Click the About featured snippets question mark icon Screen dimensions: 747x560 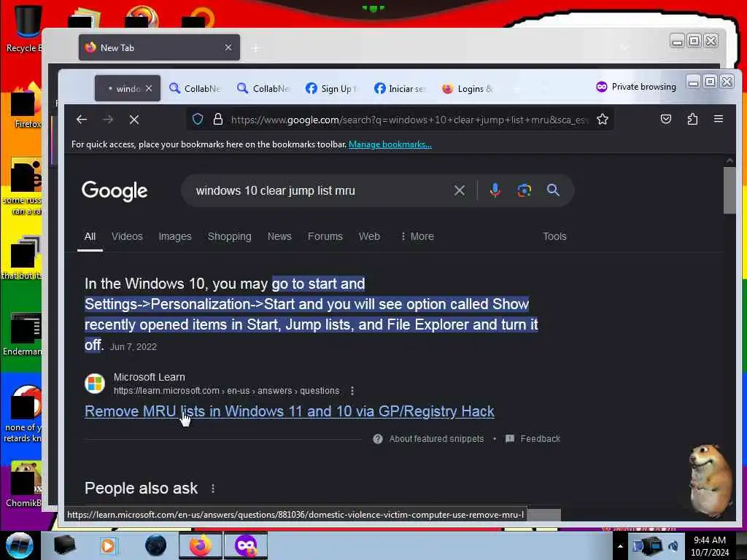tap(378, 439)
